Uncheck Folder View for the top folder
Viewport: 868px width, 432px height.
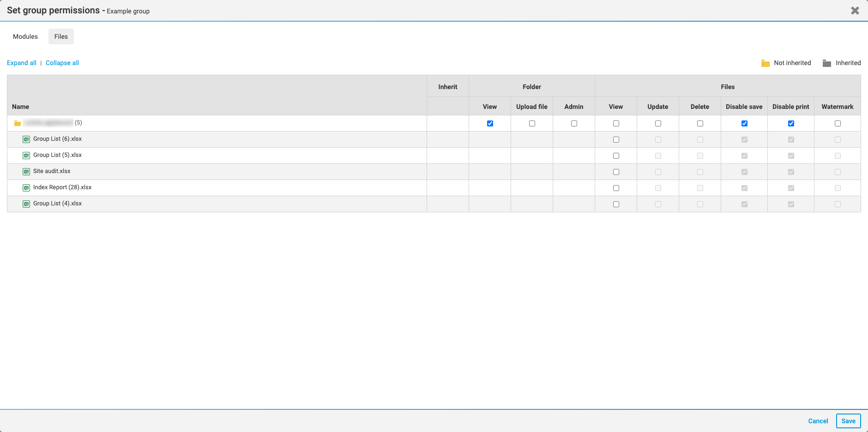(490, 123)
